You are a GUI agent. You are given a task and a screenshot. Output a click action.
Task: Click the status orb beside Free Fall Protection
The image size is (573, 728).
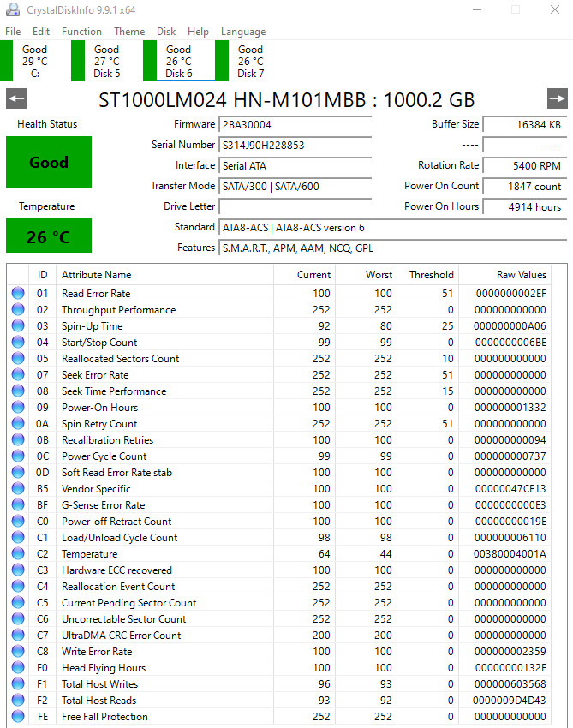tap(18, 716)
